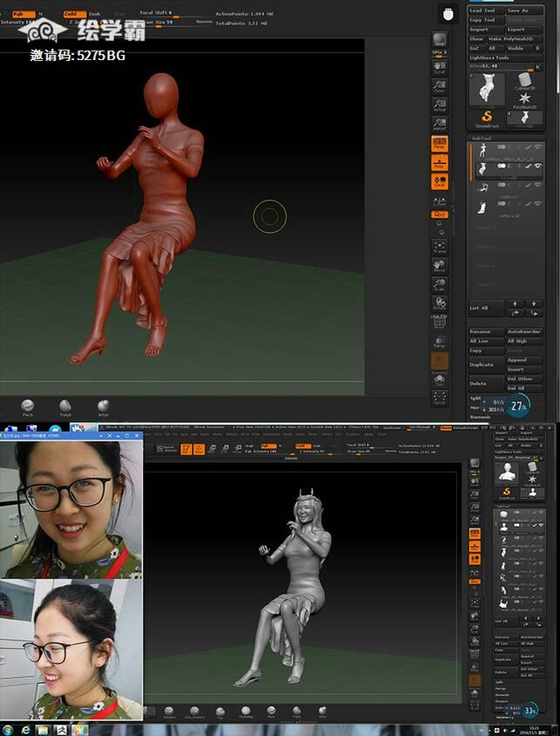Click the GoZ button in upper Tool panel

pos(476,49)
